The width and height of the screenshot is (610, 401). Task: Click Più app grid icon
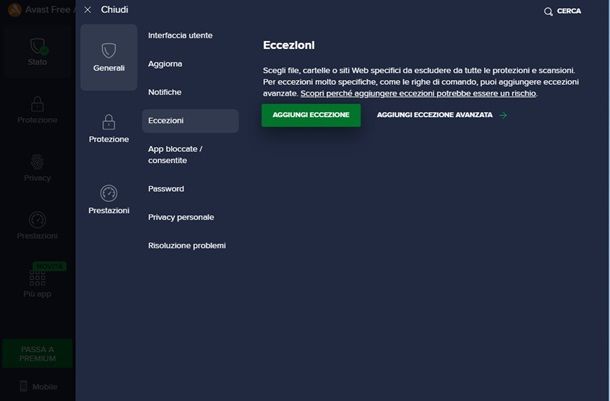pos(37,278)
